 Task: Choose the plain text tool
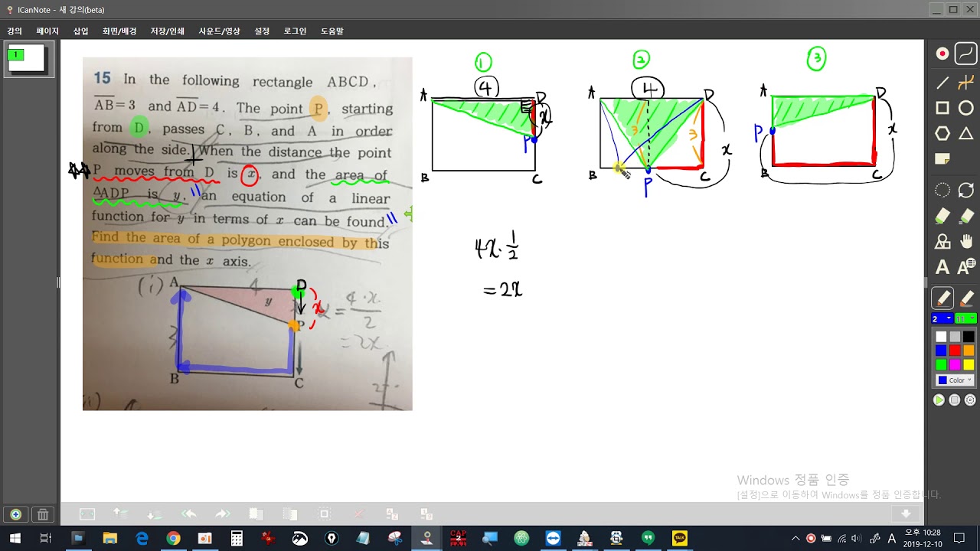coord(942,267)
